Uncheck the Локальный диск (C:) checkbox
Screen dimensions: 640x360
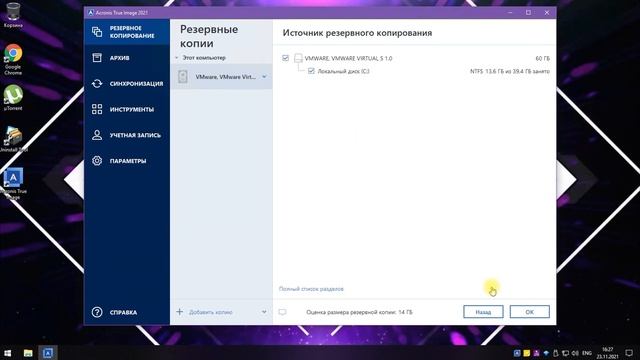pyautogui.click(x=311, y=71)
